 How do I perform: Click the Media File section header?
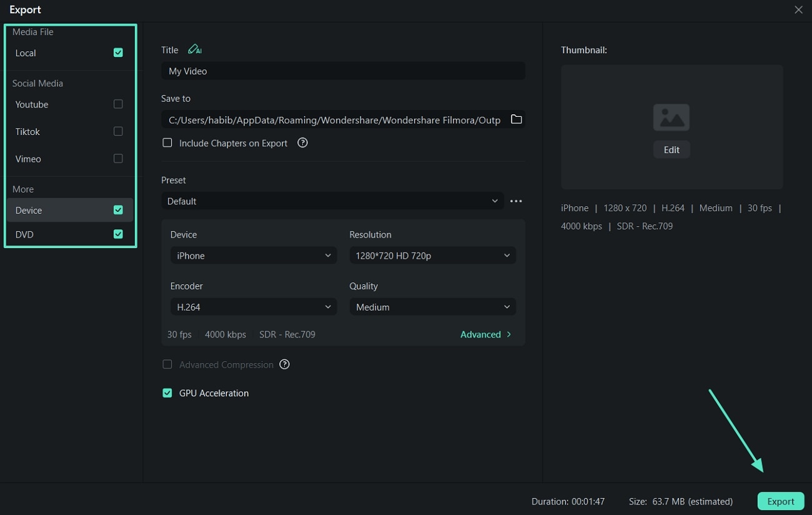coord(33,32)
